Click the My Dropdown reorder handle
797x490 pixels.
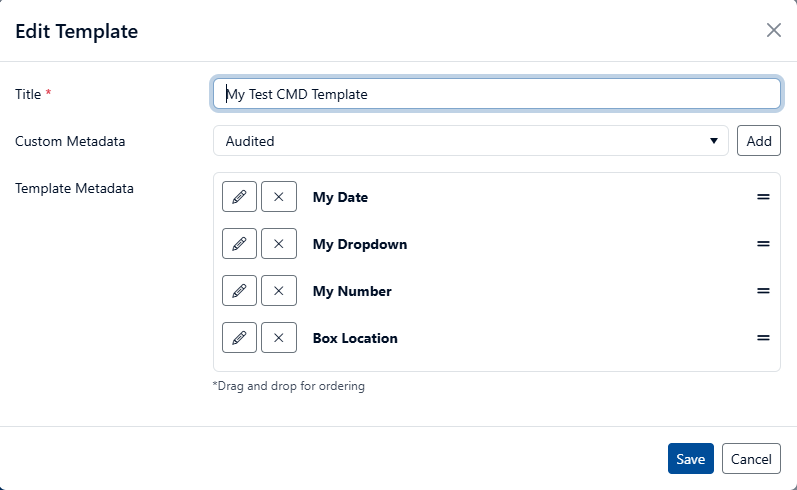point(763,243)
